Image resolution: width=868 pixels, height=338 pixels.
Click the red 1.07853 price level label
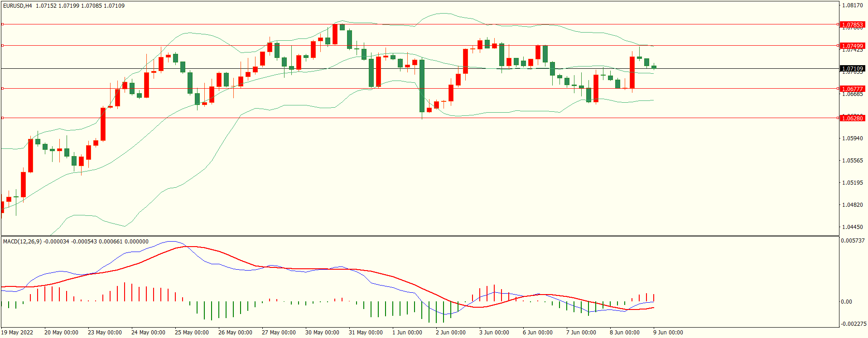(852, 25)
